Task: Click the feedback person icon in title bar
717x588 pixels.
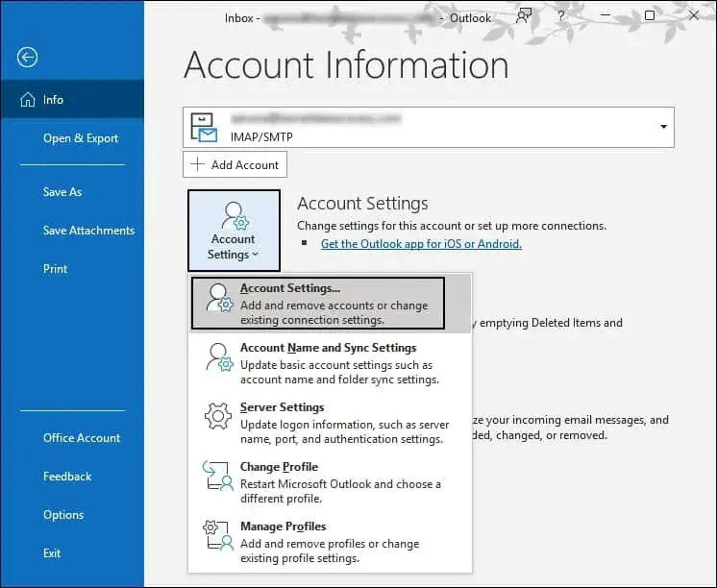Action: (523, 16)
